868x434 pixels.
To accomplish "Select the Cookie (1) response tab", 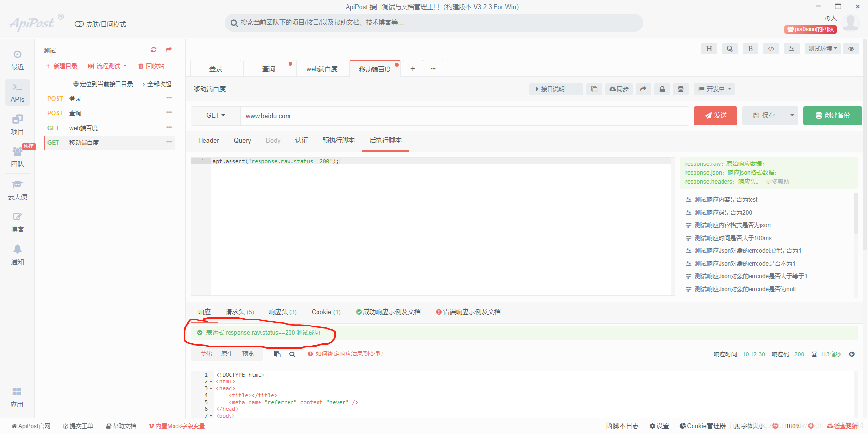I will click(326, 312).
